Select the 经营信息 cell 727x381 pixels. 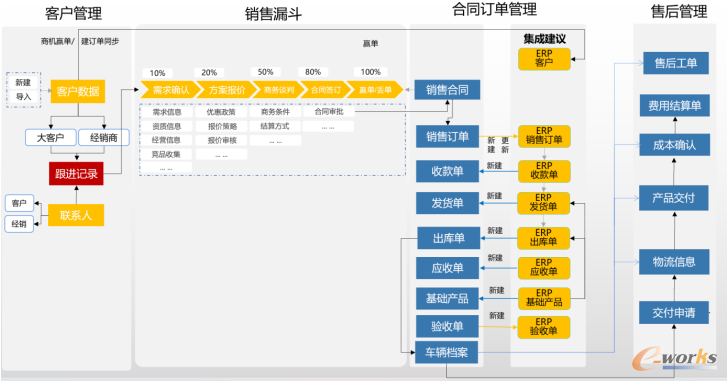point(166,140)
